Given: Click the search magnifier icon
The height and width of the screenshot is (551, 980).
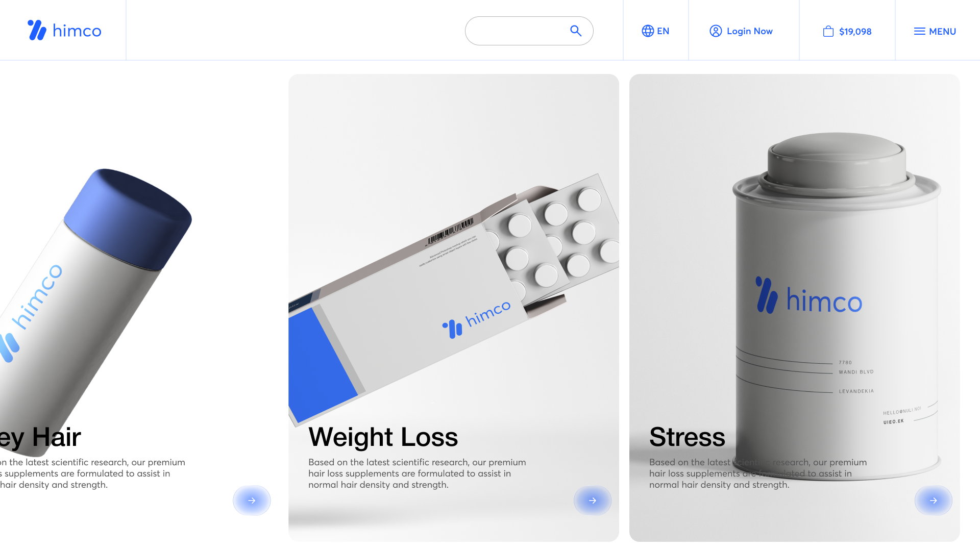Looking at the screenshot, I should pos(576,31).
